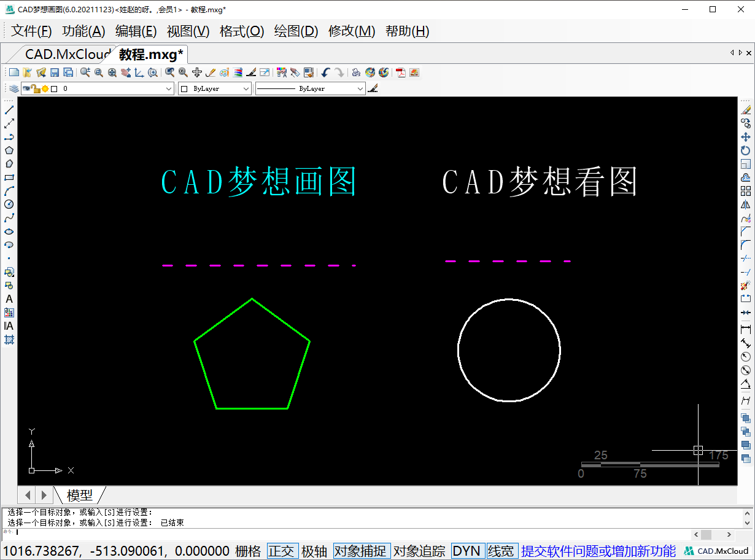Select the Copy objects tool
This screenshot has width=755, height=560.
coord(746,123)
